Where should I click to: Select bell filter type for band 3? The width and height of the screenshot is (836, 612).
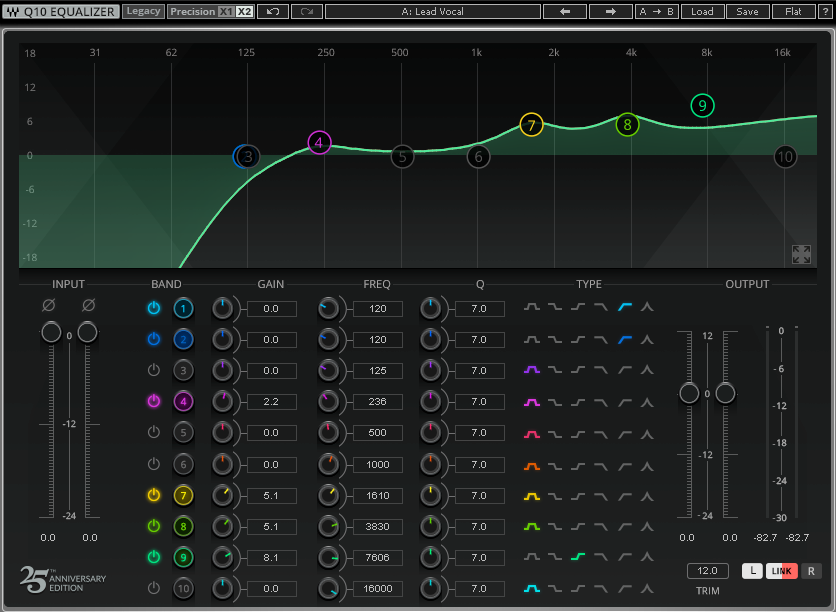pos(532,369)
